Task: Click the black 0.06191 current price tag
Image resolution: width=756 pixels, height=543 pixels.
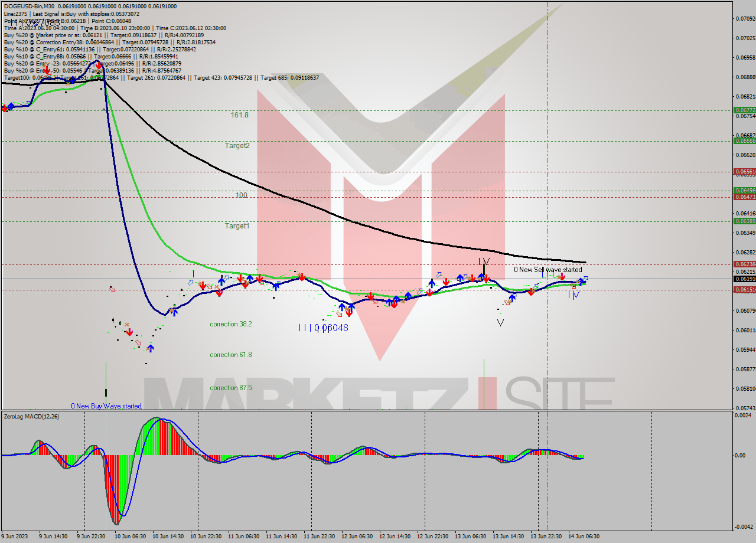Action: (x=744, y=279)
